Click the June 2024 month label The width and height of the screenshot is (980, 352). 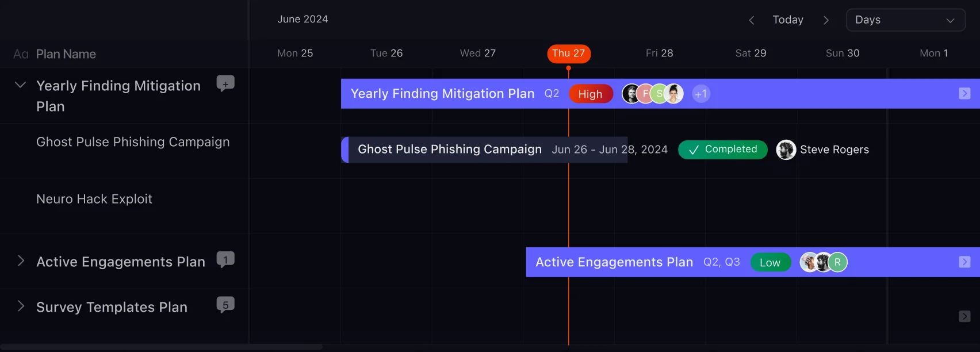coord(303,19)
